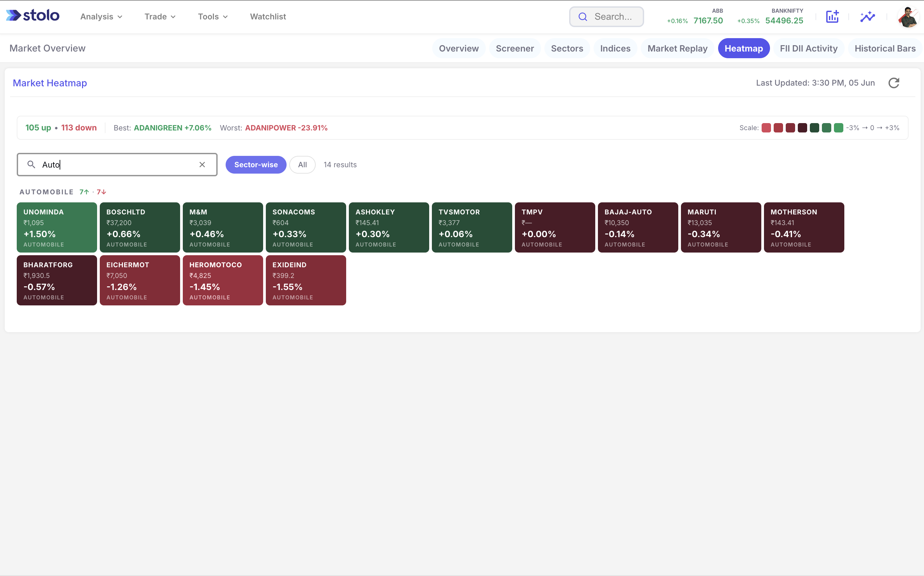
Task: Open the SONACOMS heatmap tile
Action: pyautogui.click(x=306, y=227)
